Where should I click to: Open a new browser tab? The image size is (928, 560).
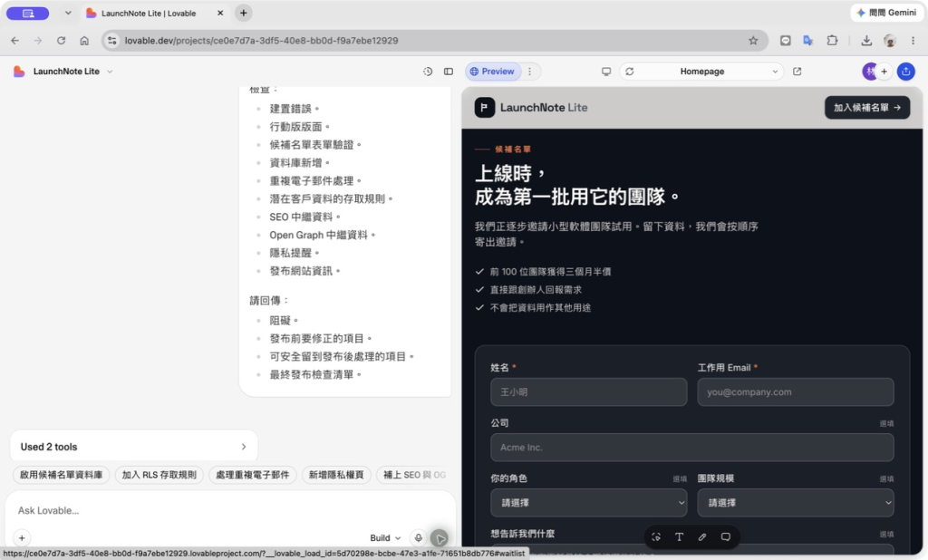click(243, 13)
